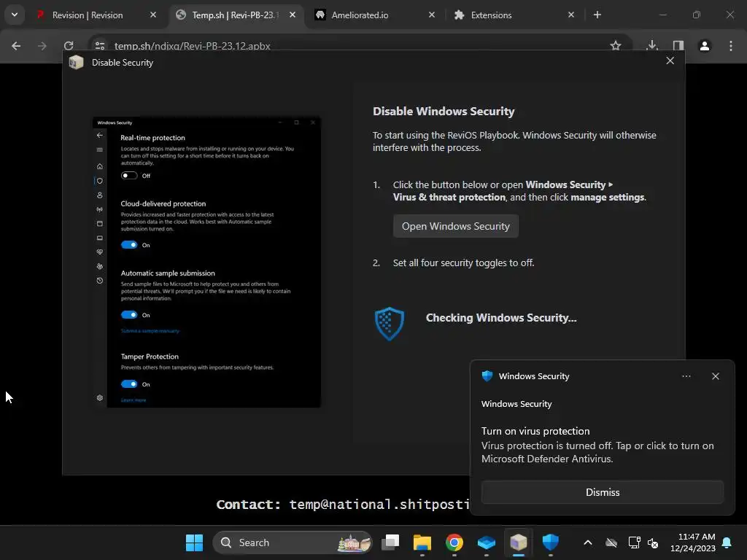747x560 pixels.
Task: Click 'Turn on virus protection' notification text
Action: click(535, 431)
